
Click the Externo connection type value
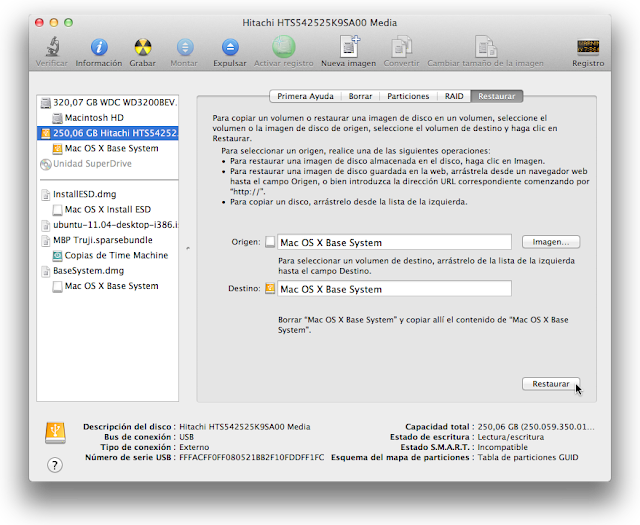[194, 447]
